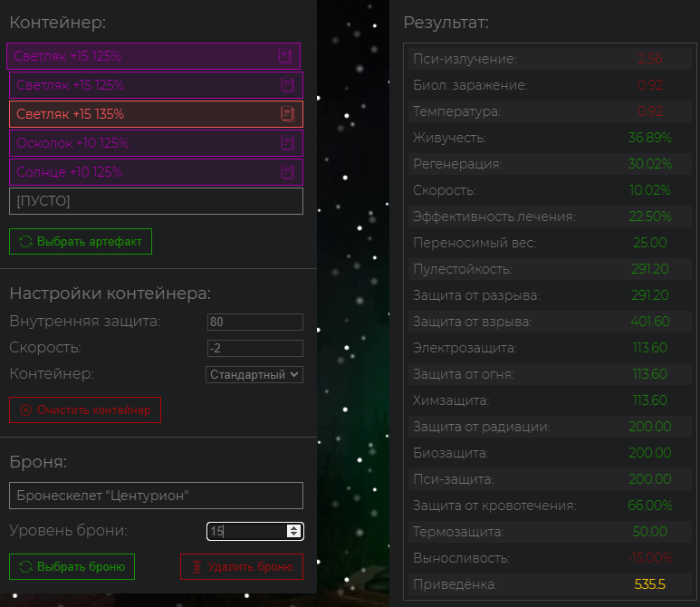Select the Осколок +10 125% artifact row
Screen dimensions: 700x607
pos(157,143)
